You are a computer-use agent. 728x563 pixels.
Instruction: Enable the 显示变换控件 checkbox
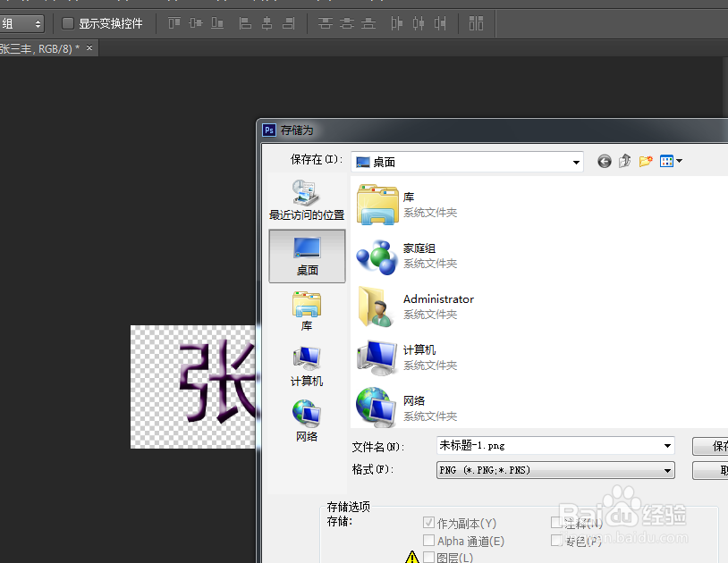66,24
